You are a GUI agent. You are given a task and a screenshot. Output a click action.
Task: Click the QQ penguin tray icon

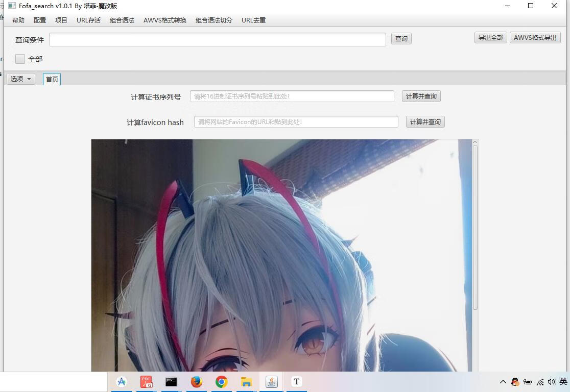pyautogui.click(x=515, y=382)
